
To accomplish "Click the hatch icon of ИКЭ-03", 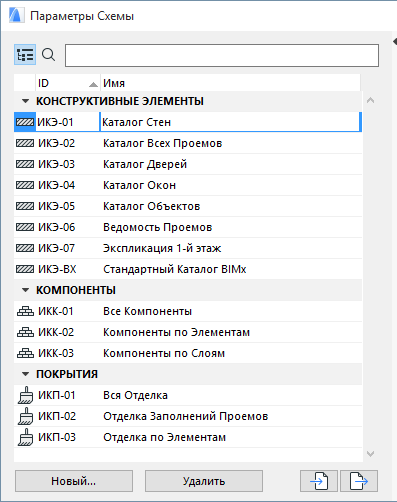I will (25, 164).
